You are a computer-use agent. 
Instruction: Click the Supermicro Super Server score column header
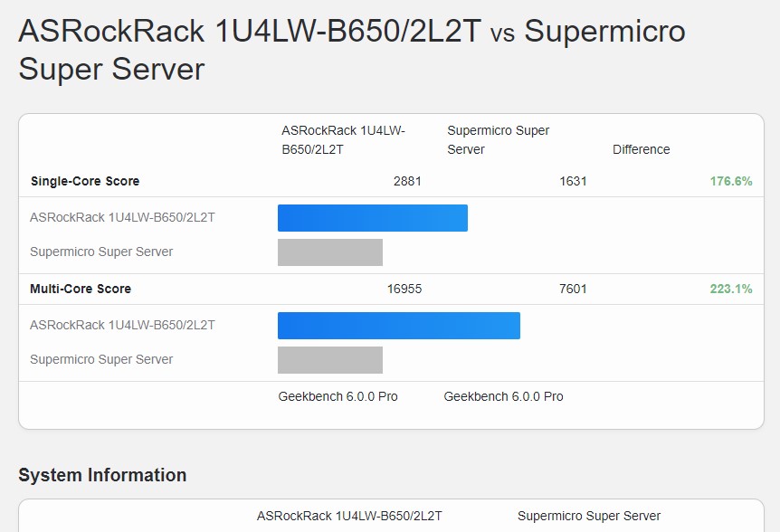(498, 139)
